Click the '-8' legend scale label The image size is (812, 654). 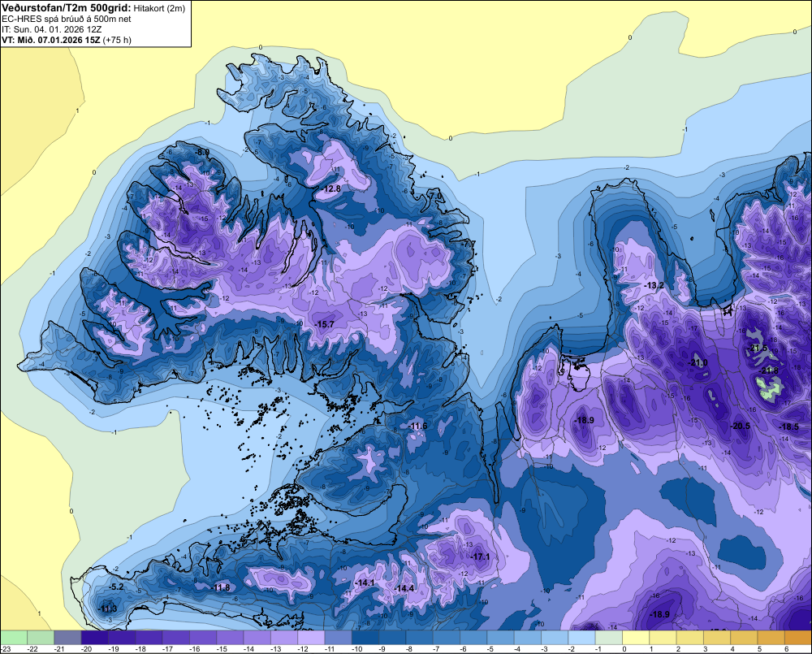tap(408, 649)
